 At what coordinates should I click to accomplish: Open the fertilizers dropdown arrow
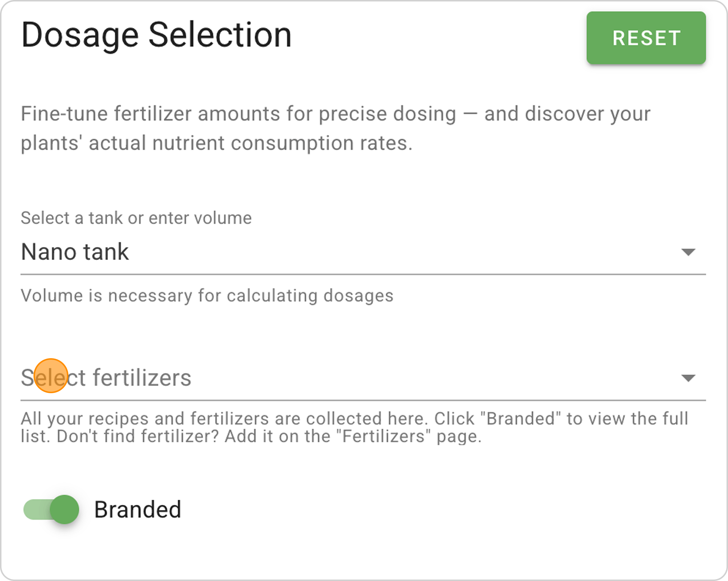click(688, 378)
